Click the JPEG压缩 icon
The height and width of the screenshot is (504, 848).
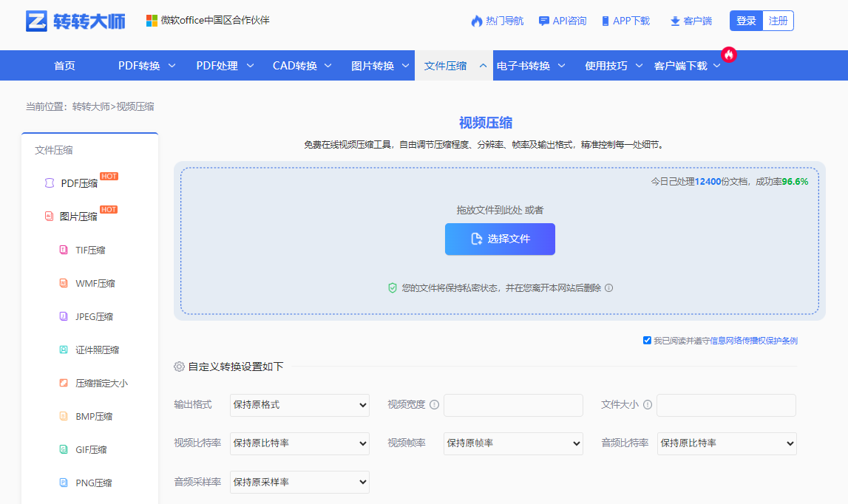pos(64,316)
